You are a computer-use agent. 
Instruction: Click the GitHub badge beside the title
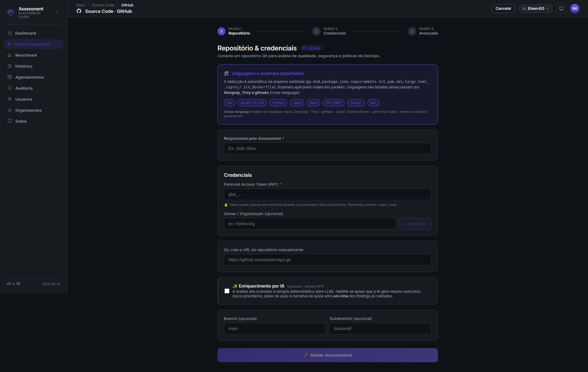(311, 48)
